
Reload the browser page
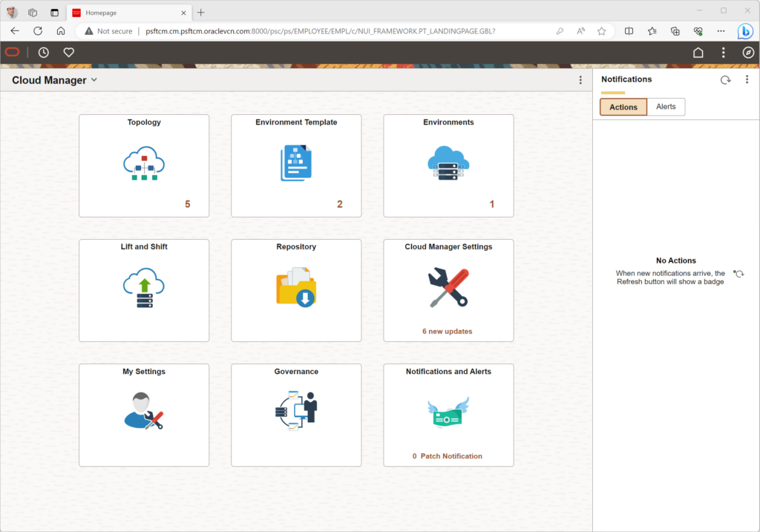coord(38,31)
